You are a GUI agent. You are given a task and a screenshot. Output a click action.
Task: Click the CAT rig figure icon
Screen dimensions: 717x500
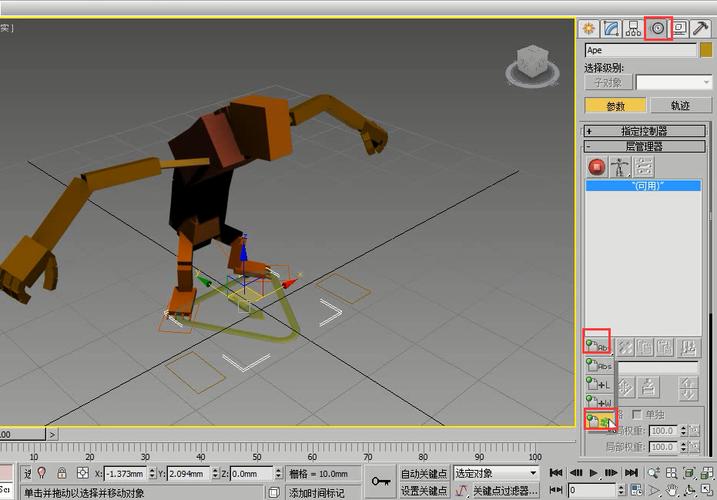620,167
